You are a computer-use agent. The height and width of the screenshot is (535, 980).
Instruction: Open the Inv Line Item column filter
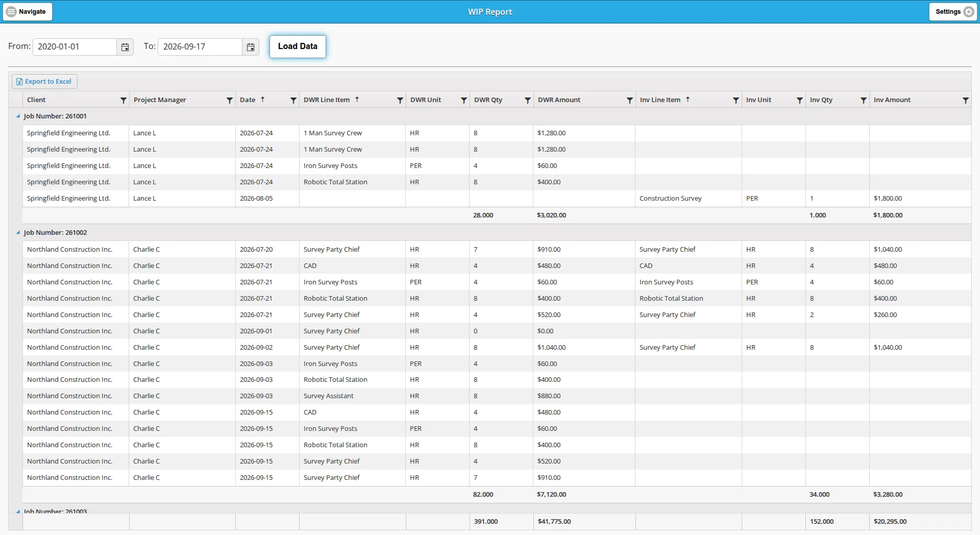coord(736,100)
